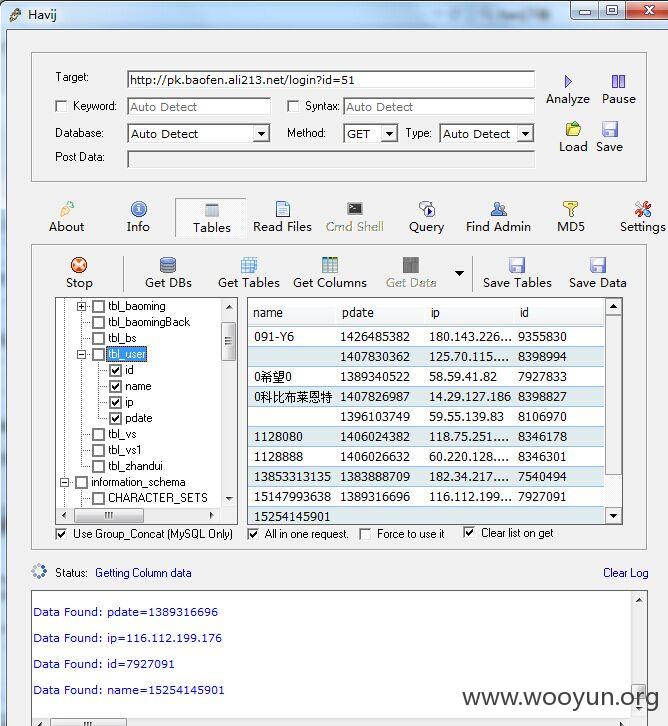Toggle All in one request checkbox
Viewport: 668px width, 726px height.
coord(253,534)
